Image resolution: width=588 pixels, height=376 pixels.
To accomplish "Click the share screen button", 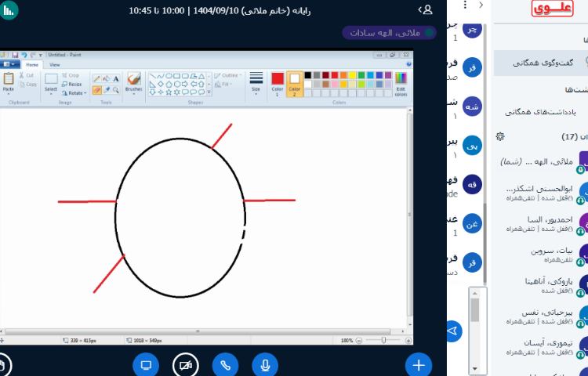I will [x=146, y=365].
